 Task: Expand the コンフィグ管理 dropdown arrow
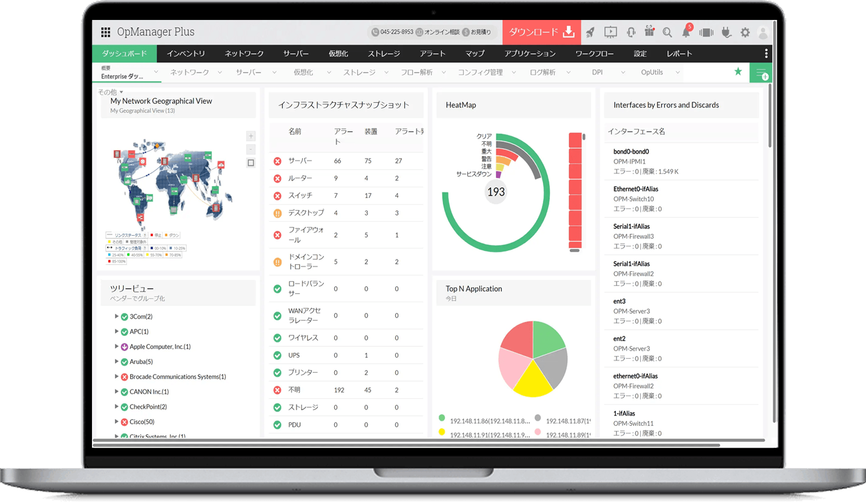[x=513, y=72]
